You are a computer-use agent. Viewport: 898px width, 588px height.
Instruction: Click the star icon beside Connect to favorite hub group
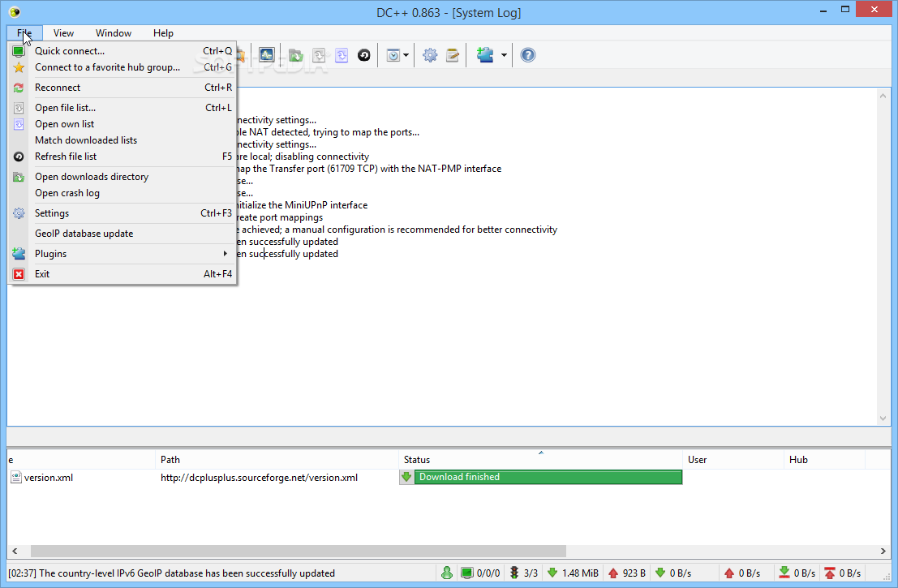19,67
